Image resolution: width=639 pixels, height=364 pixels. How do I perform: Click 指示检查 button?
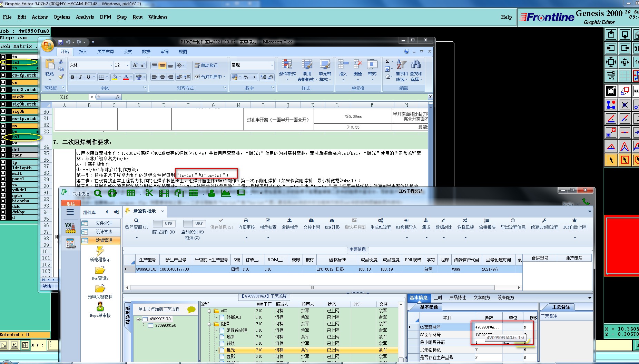click(x=268, y=224)
